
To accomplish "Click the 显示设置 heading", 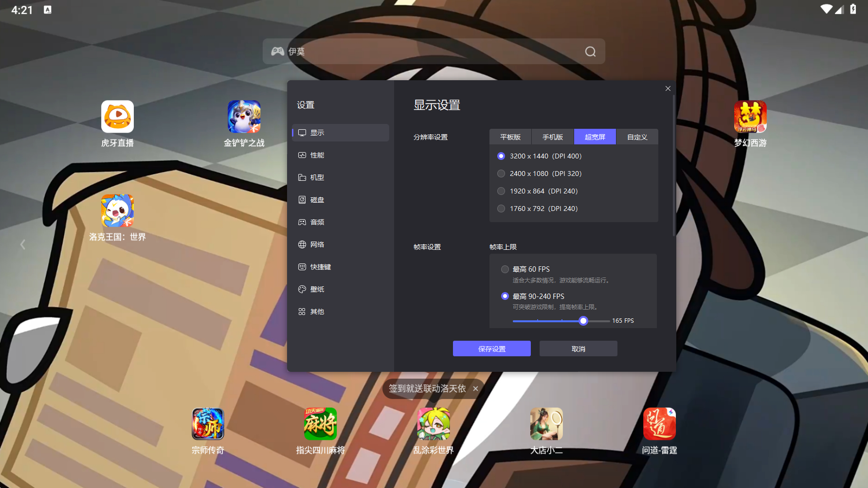I will [x=437, y=105].
